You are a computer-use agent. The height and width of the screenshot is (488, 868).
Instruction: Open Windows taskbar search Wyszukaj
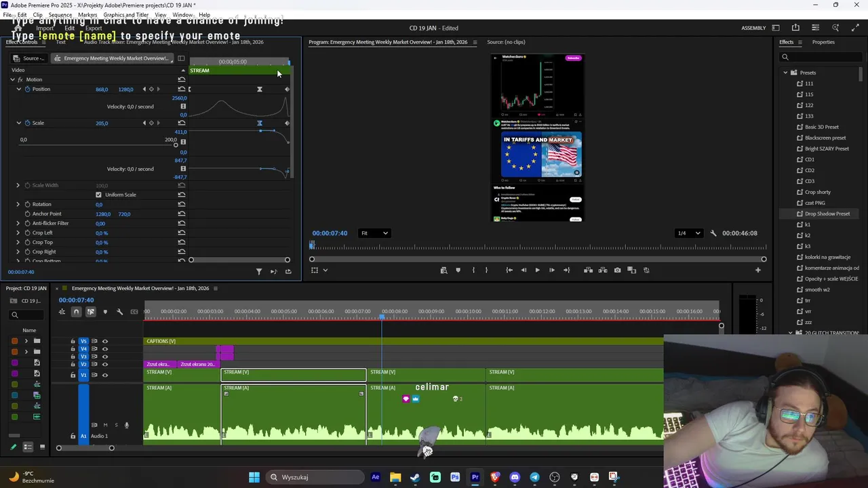click(x=314, y=477)
